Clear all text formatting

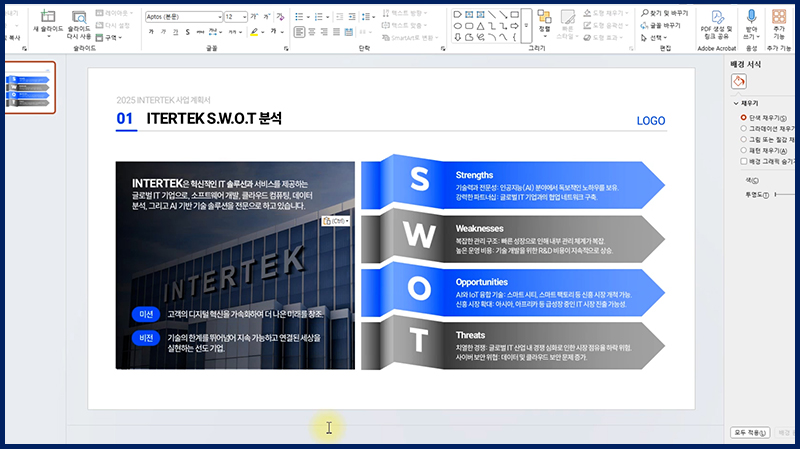pyautogui.click(x=280, y=17)
